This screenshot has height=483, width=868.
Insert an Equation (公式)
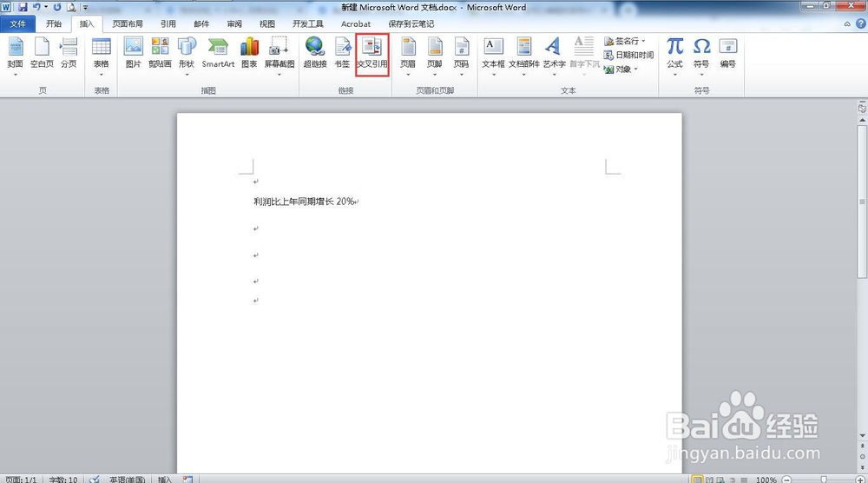pos(674,56)
